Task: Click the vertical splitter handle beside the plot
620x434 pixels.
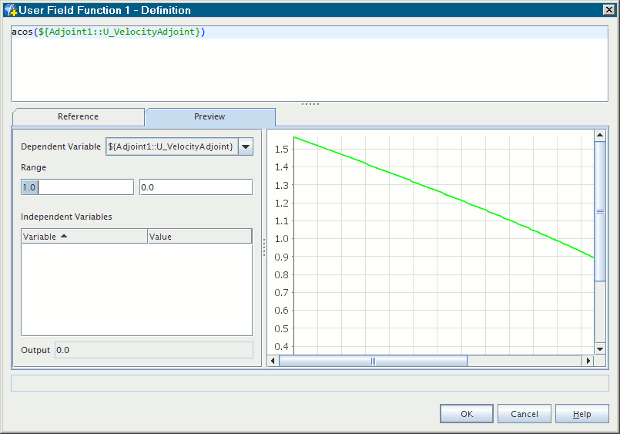Action: point(264,247)
